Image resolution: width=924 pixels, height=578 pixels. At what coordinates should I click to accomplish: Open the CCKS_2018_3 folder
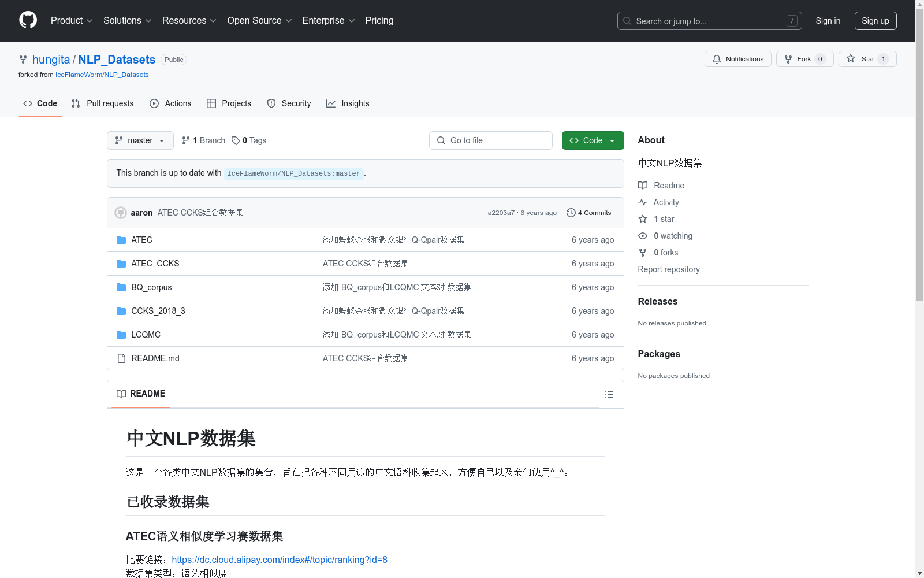pyautogui.click(x=158, y=311)
